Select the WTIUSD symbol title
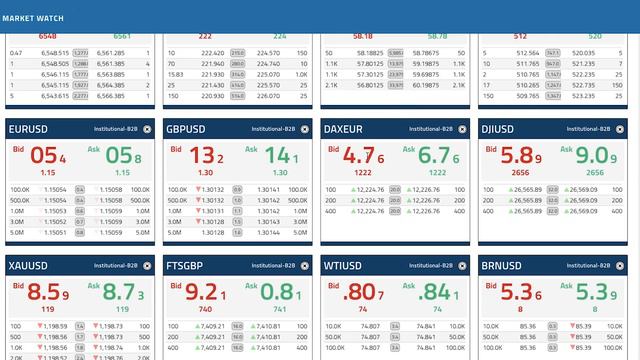The height and width of the screenshot is (360, 640). 342,266
